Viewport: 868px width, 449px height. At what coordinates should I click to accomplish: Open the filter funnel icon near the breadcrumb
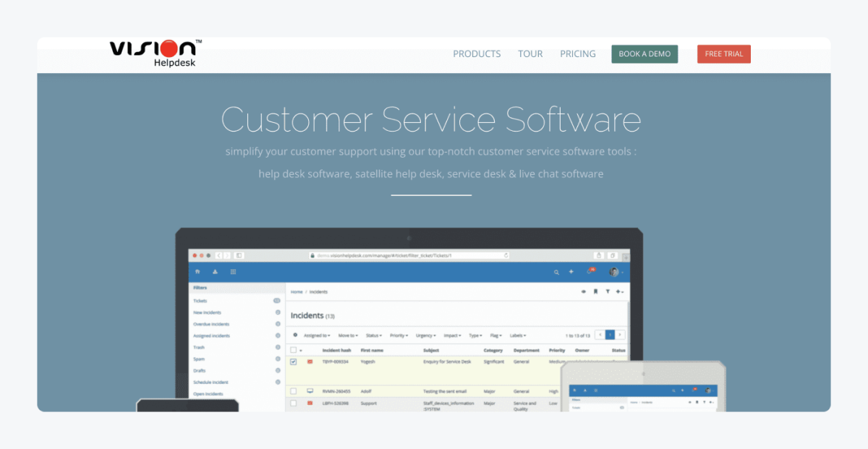click(x=606, y=291)
